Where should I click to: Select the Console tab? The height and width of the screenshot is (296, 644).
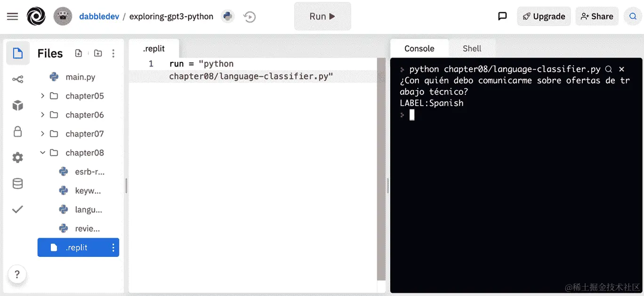pyautogui.click(x=419, y=48)
